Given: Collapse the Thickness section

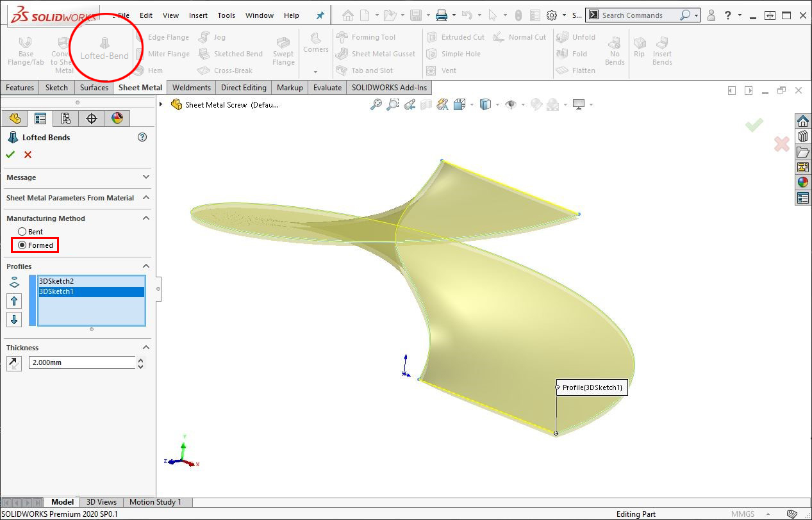Looking at the screenshot, I should [x=145, y=348].
